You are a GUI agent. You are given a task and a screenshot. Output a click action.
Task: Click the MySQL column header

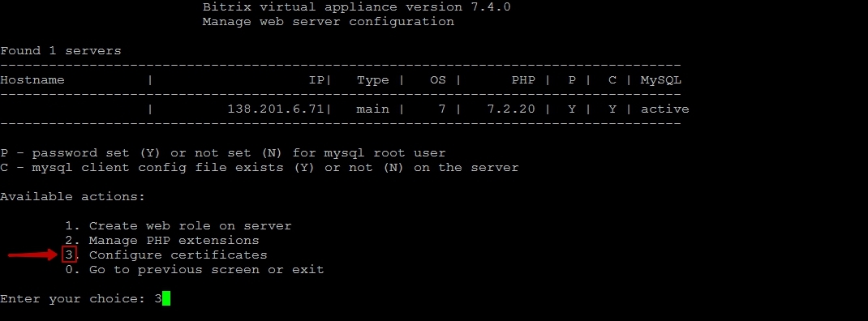point(661,80)
